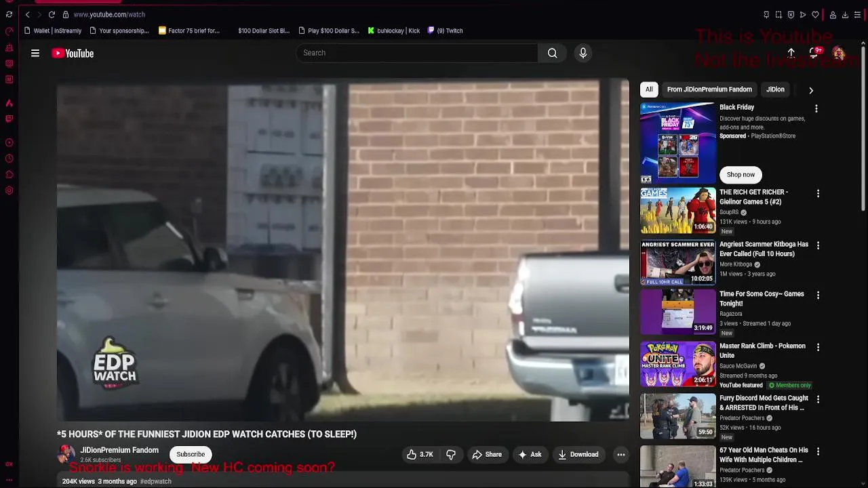The height and width of the screenshot is (488, 868).
Task: Click the browser pin icon in toolbar
Action: 766,14
